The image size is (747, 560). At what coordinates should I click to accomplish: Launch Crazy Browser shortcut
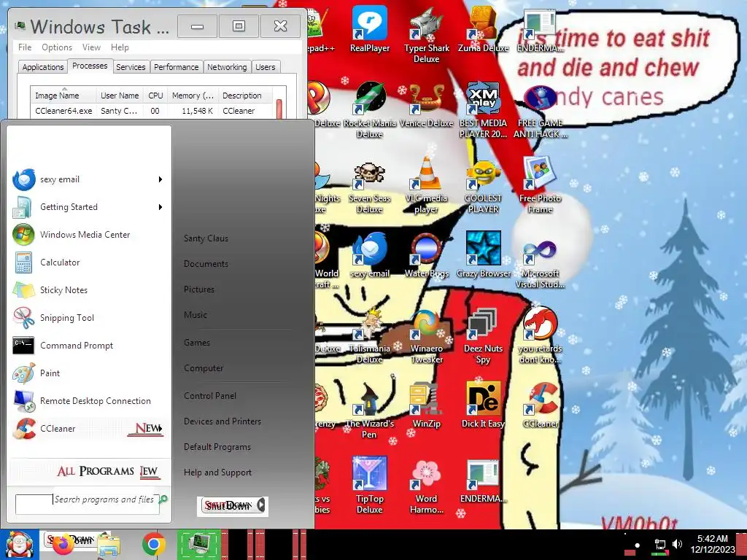coord(483,255)
